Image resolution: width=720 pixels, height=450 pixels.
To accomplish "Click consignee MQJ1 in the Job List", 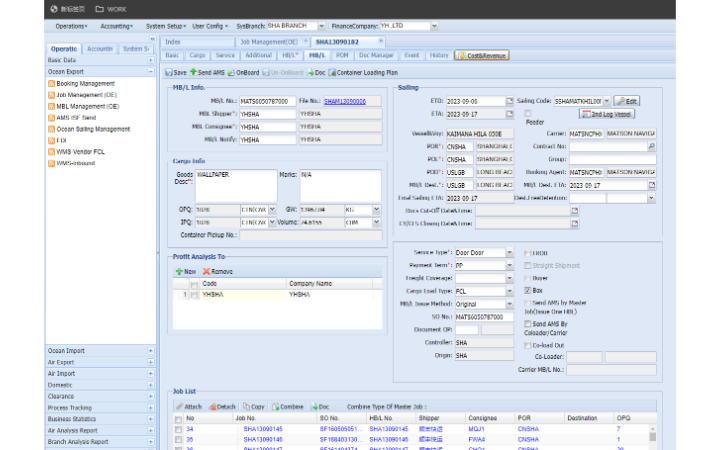I will click(476, 429).
